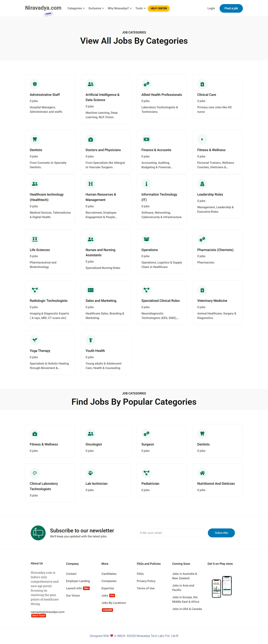The height and width of the screenshot is (644, 268).
Task: Click the Nutritionist And Dietician house icon
Action: (202, 473)
